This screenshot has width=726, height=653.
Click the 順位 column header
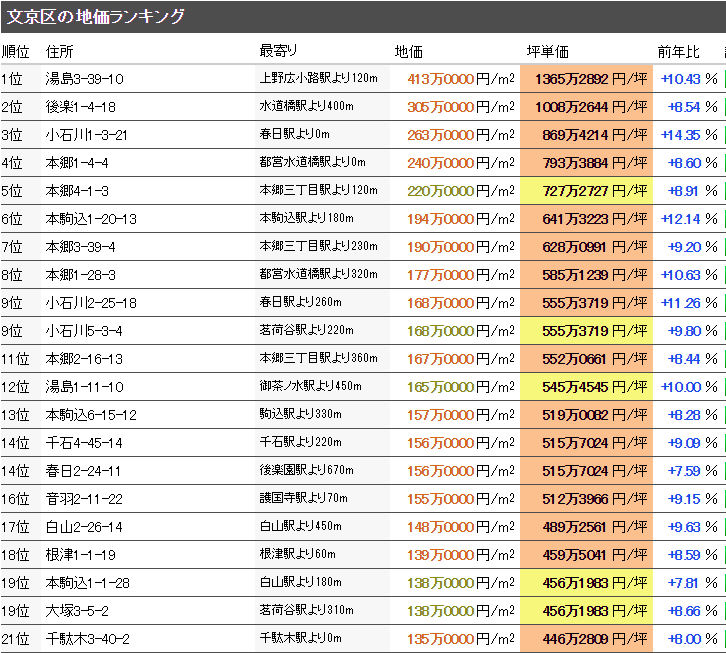16,52
